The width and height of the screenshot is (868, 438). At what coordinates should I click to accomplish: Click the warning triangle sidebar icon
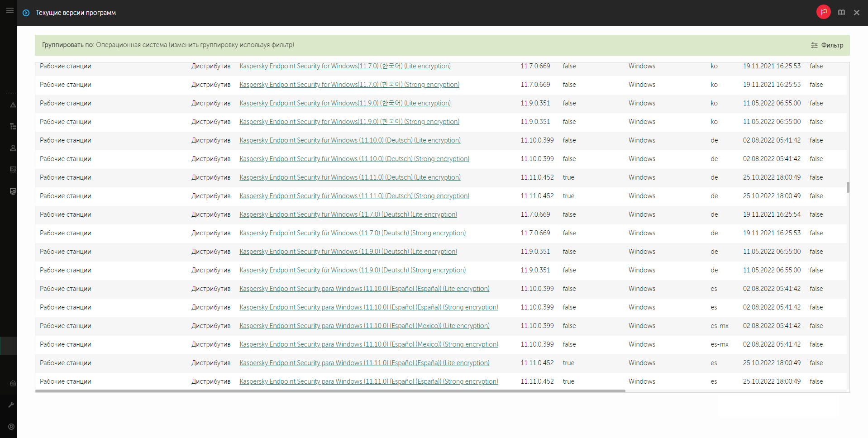13,105
